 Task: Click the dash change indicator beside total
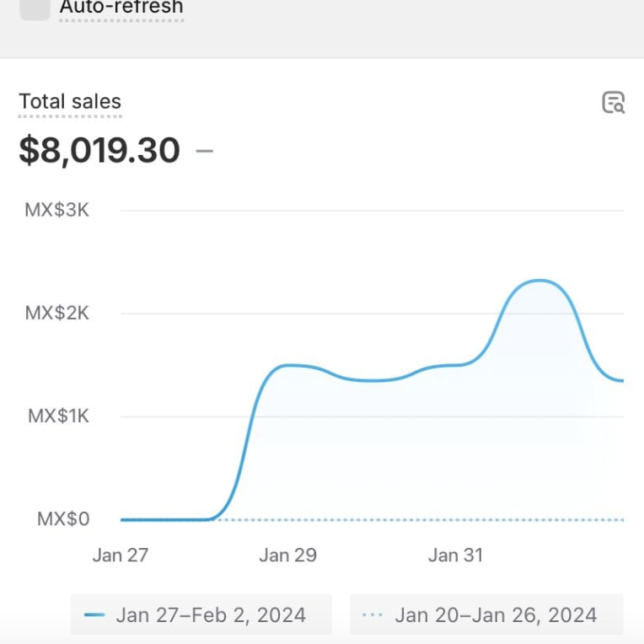205,151
